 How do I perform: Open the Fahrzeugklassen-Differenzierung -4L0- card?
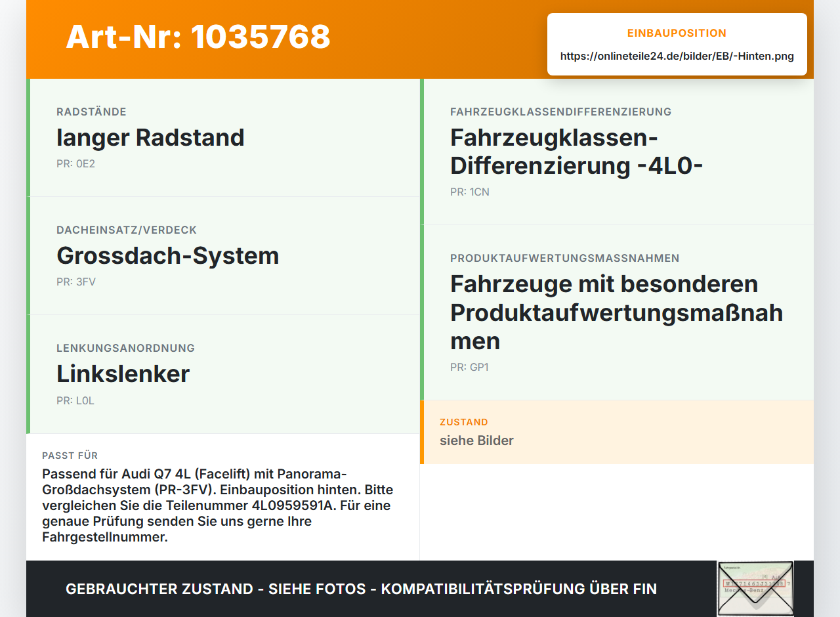[617, 152]
